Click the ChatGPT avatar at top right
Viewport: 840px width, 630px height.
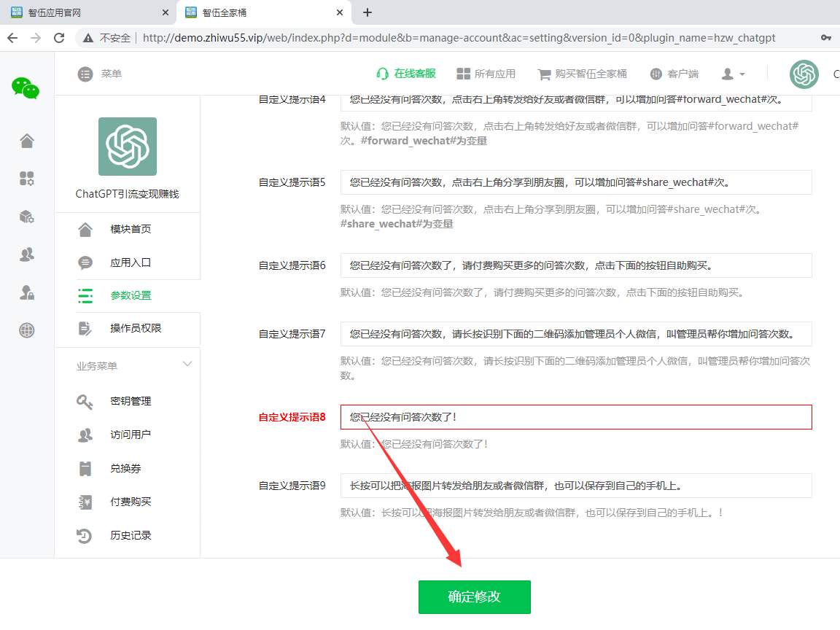pos(804,74)
